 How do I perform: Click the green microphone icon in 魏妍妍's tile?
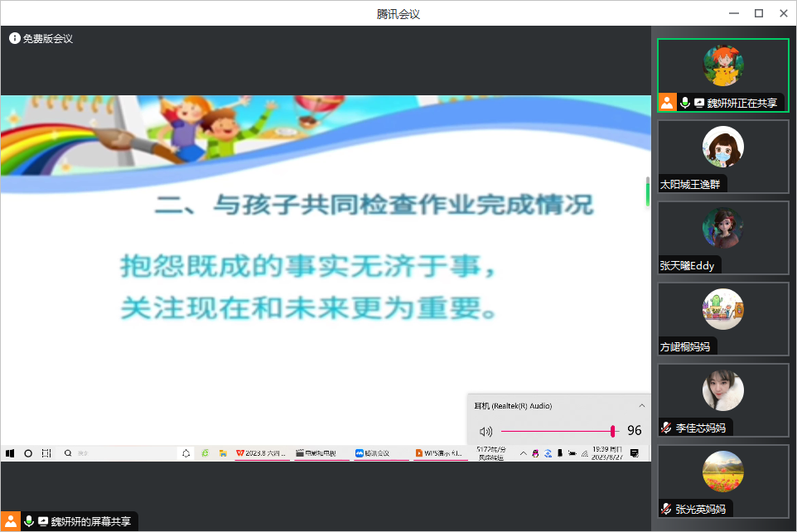click(x=685, y=103)
